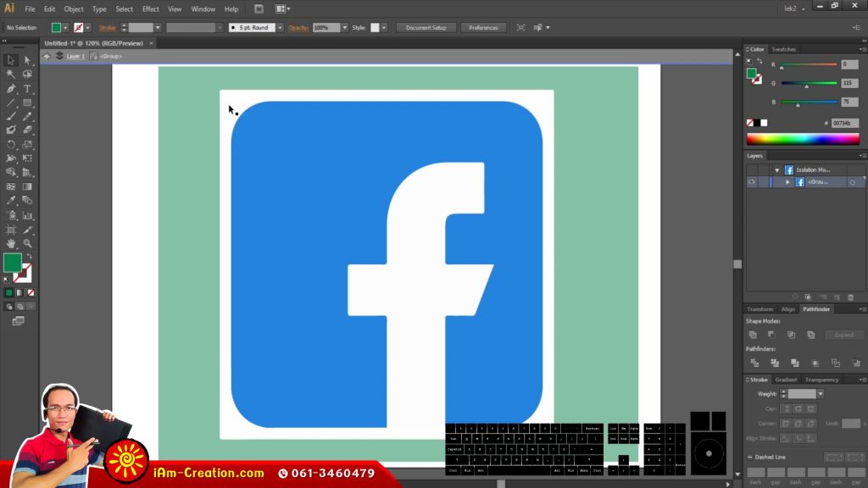
Task: Select the Rotate tool
Action: (x=10, y=144)
